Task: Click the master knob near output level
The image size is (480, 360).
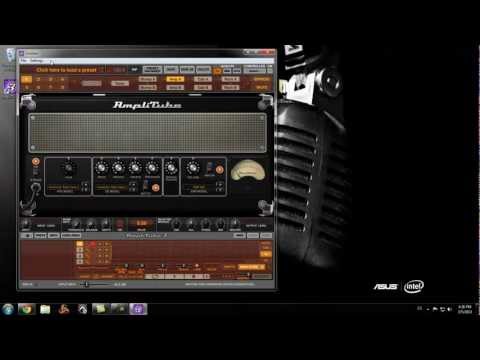Action: pyautogui.click(x=235, y=223)
